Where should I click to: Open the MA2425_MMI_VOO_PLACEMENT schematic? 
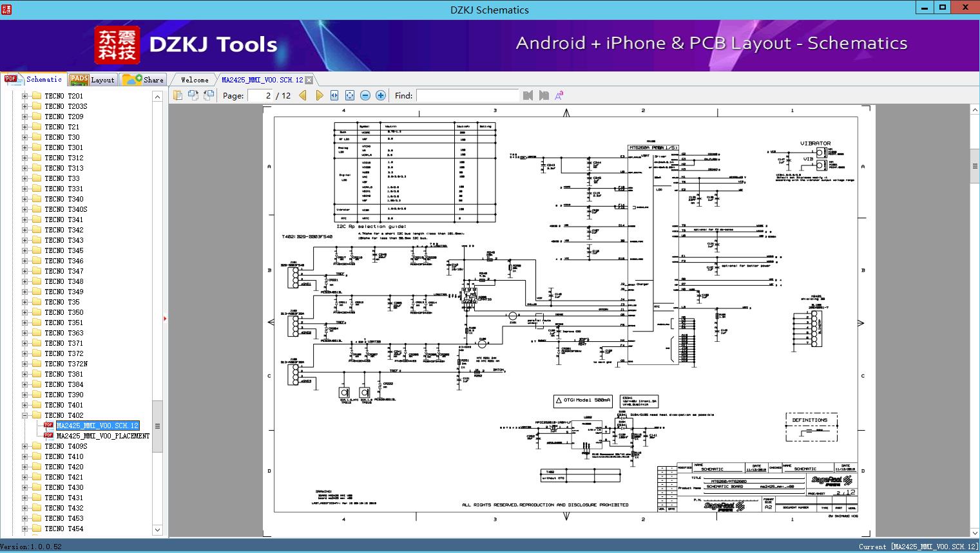coord(102,435)
